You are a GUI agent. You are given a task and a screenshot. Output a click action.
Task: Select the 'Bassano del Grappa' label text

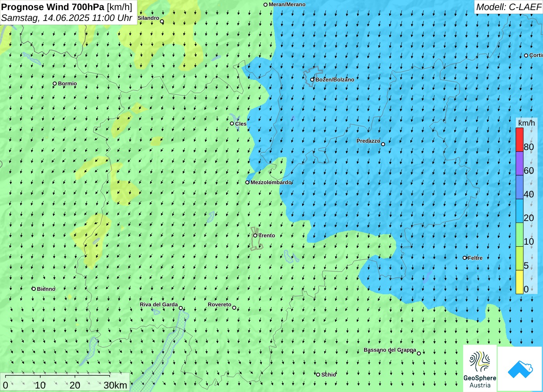pos(390,350)
